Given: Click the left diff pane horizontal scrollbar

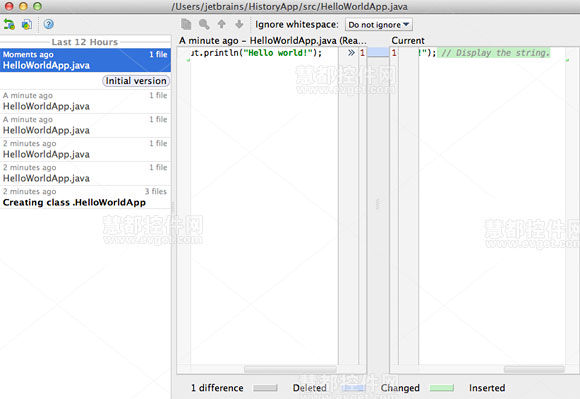Looking at the screenshot, I should click(x=290, y=369).
